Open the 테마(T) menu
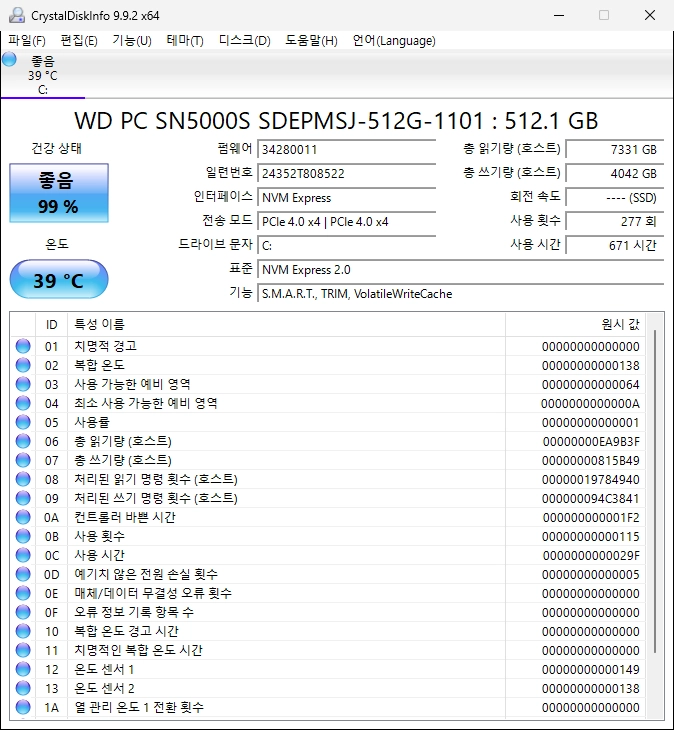674x730 pixels. pyautogui.click(x=185, y=41)
